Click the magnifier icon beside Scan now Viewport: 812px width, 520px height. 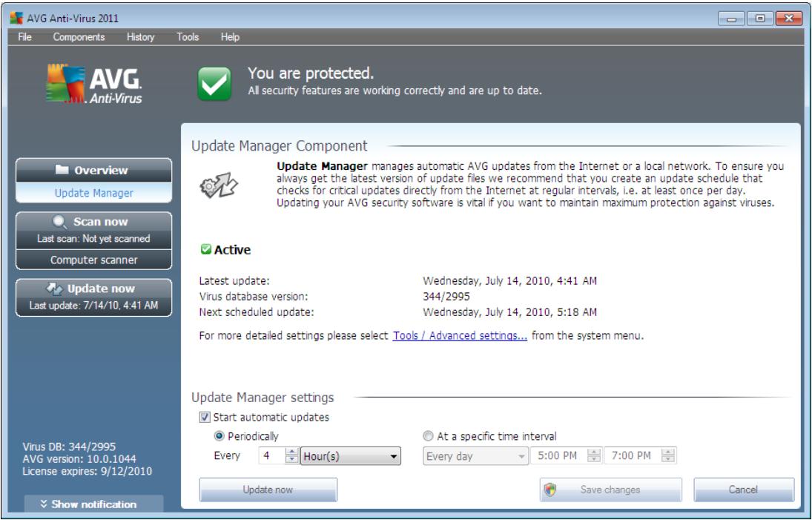pos(59,222)
